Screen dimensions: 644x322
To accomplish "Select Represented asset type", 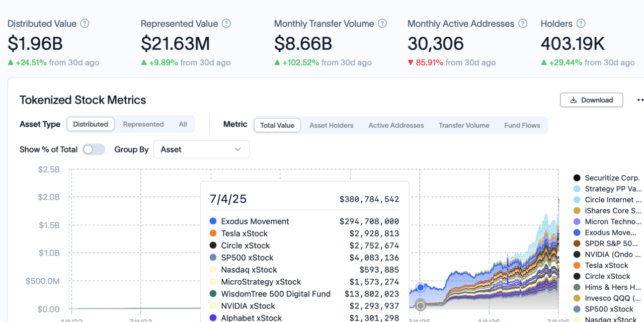I will coord(143,124).
